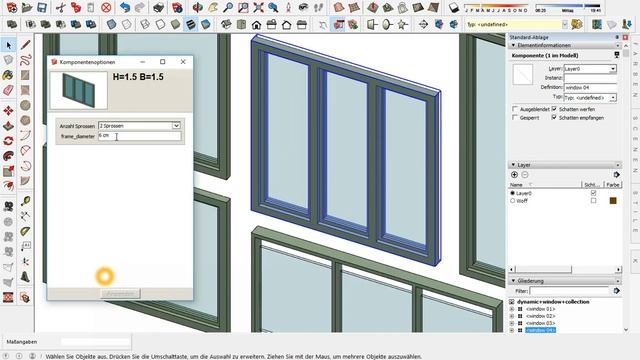Uncheck Schatten werfen checkbox
Screen dimensions: 640x360
[554, 109]
